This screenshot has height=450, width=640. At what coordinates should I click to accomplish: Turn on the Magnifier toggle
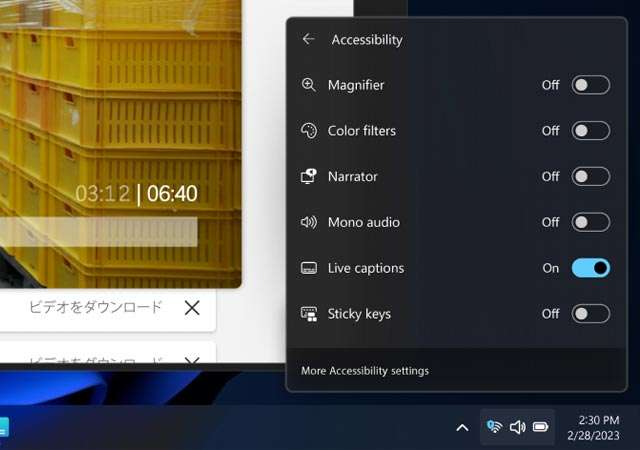coord(590,85)
